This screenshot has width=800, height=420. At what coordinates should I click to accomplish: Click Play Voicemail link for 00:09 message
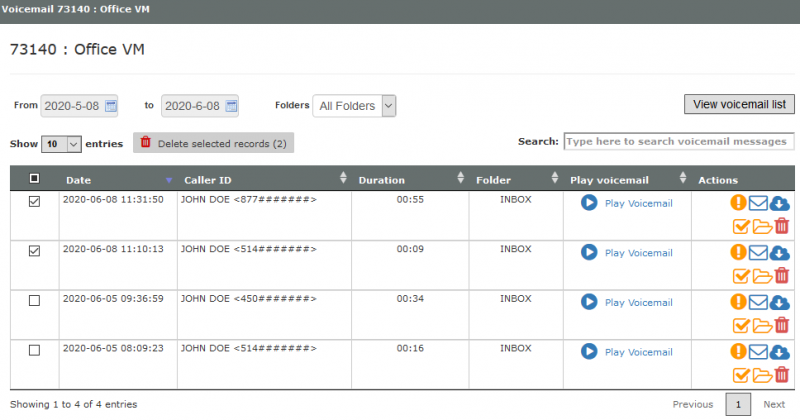[638, 253]
